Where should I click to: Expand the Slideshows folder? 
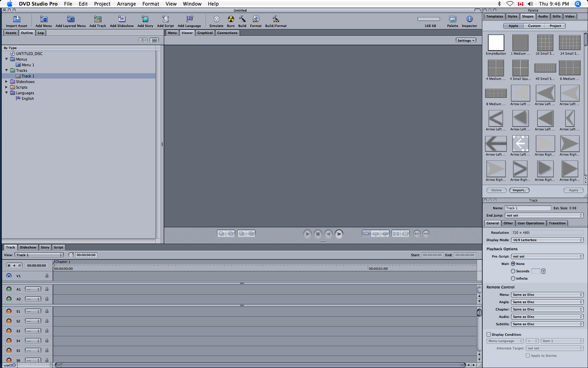coord(6,82)
